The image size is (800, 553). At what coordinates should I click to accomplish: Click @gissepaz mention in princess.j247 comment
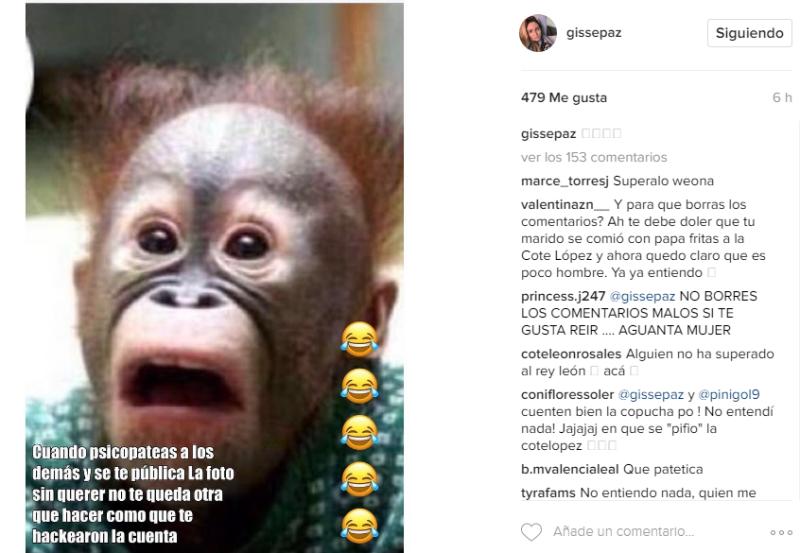(642, 296)
